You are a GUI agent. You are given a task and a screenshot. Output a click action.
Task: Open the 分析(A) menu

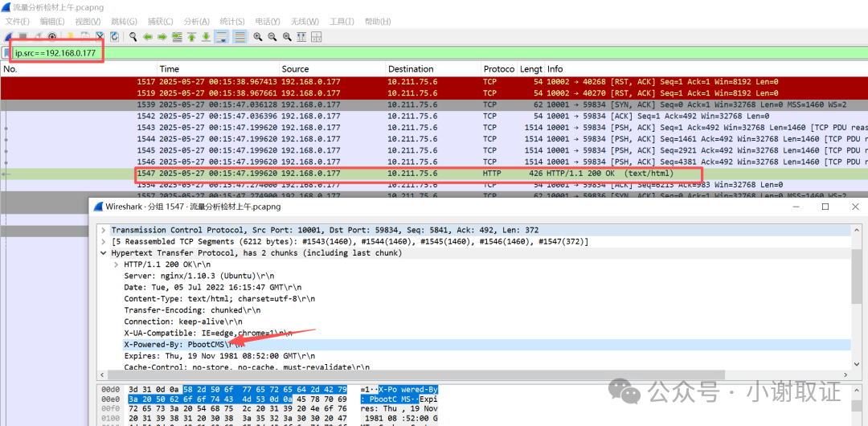[197, 21]
